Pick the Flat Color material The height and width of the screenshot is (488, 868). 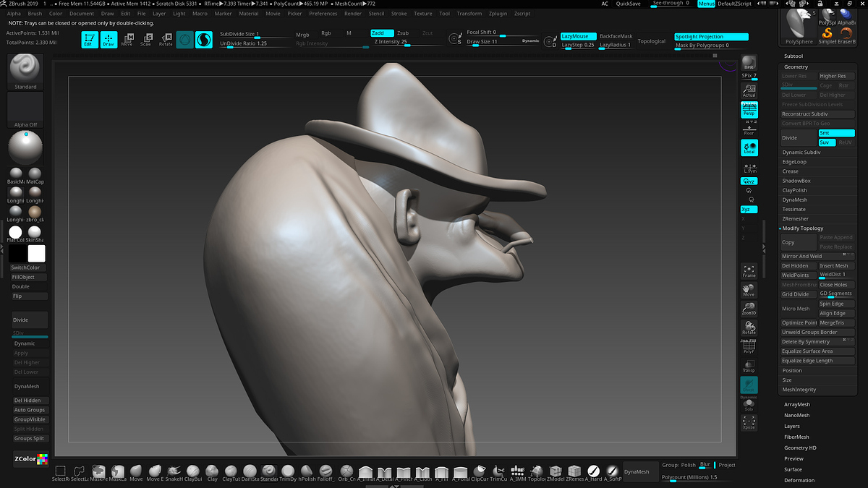coord(15,233)
